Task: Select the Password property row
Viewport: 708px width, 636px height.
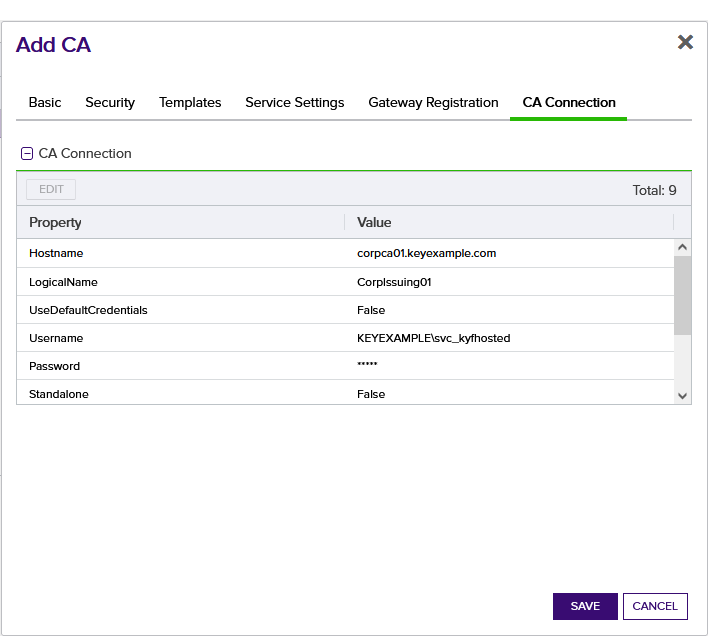Action: [x=345, y=366]
